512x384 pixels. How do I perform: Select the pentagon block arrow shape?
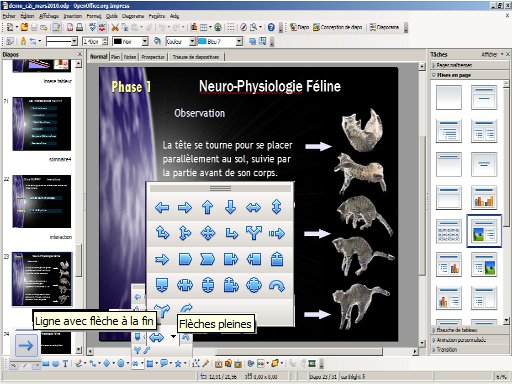click(x=185, y=259)
